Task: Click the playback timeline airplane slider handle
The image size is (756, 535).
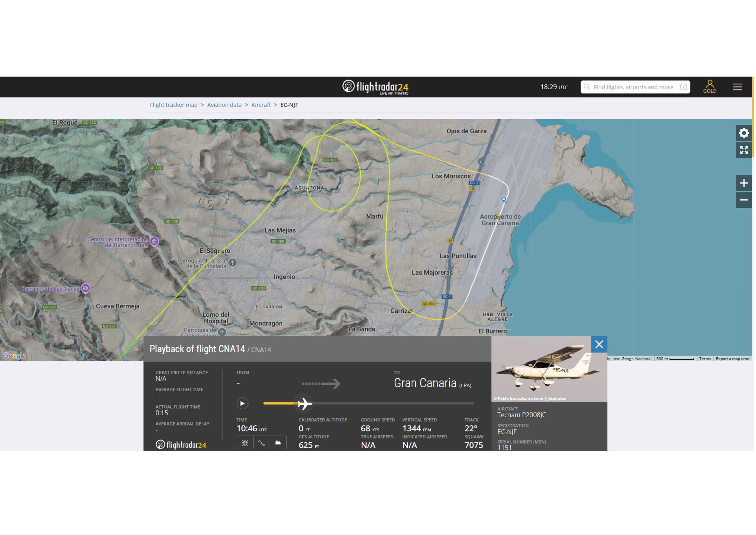Action: pyautogui.click(x=304, y=403)
